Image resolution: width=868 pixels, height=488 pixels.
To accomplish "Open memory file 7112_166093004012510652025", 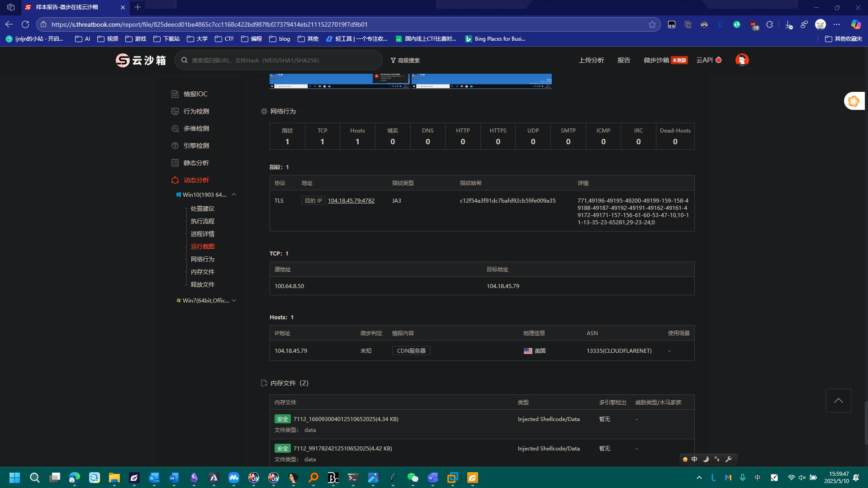I will click(x=346, y=419).
